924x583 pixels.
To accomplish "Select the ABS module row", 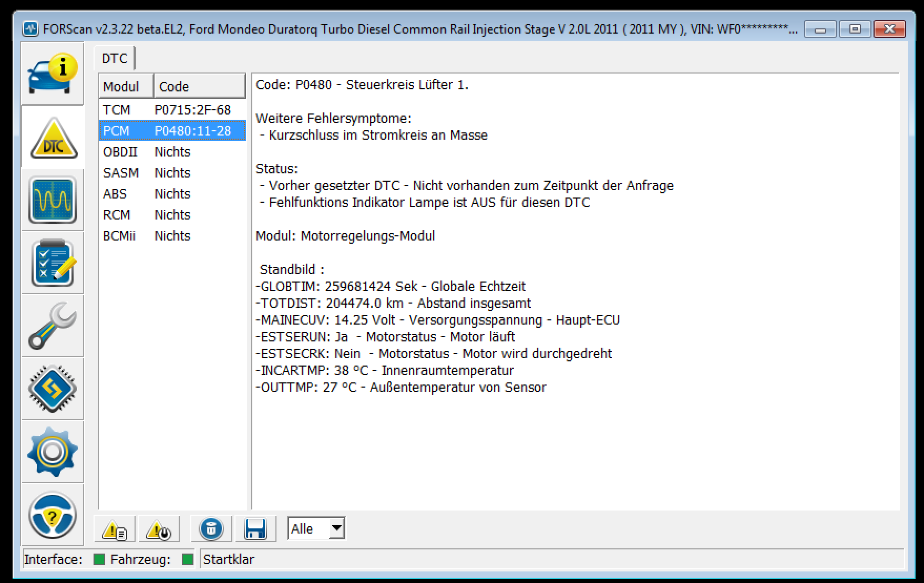I will pyautogui.click(x=172, y=194).
